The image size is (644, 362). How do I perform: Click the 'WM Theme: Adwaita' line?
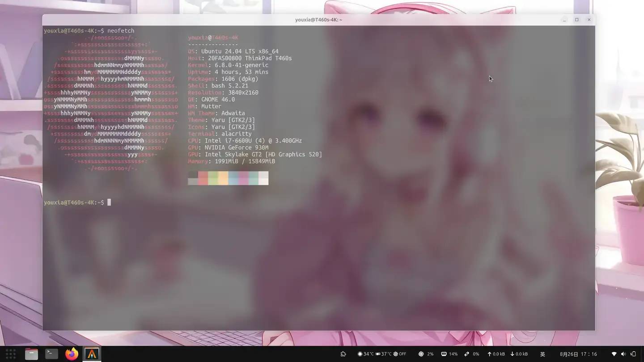216,113
